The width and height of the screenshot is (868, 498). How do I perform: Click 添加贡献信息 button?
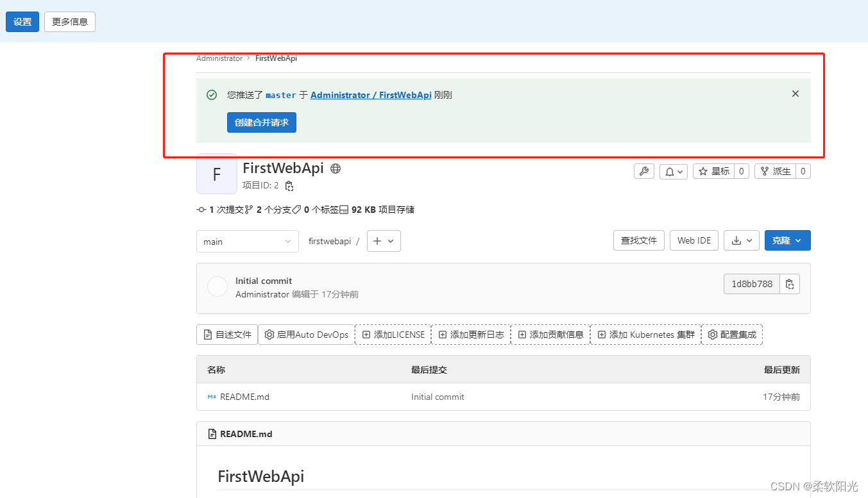point(551,335)
